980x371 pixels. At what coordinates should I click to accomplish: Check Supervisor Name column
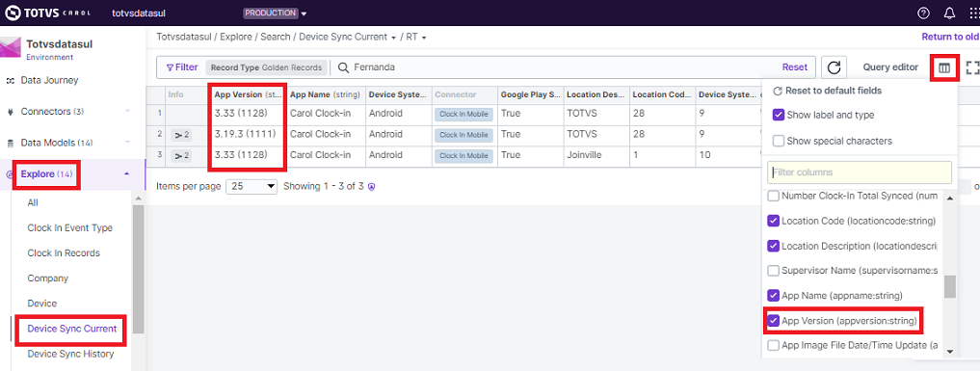773,271
